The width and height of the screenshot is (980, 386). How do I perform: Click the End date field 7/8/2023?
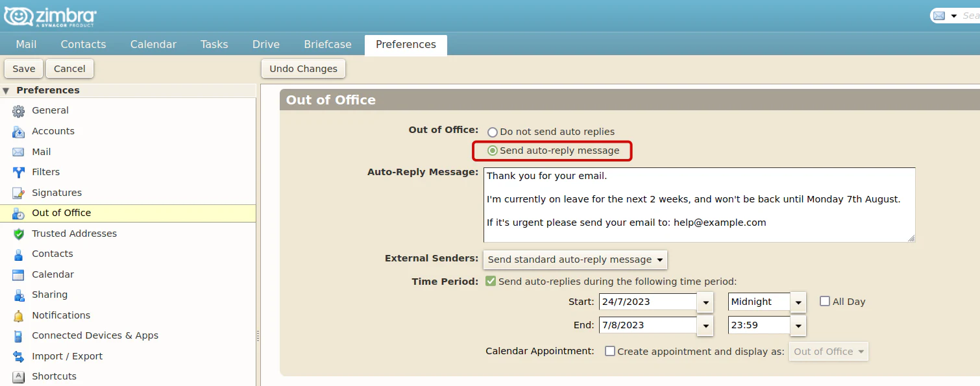pos(648,325)
